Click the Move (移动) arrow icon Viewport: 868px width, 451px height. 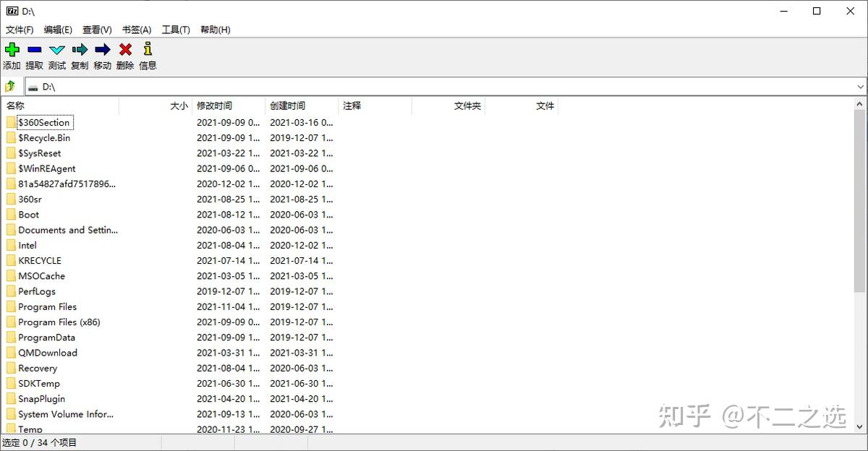pyautogui.click(x=103, y=50)
